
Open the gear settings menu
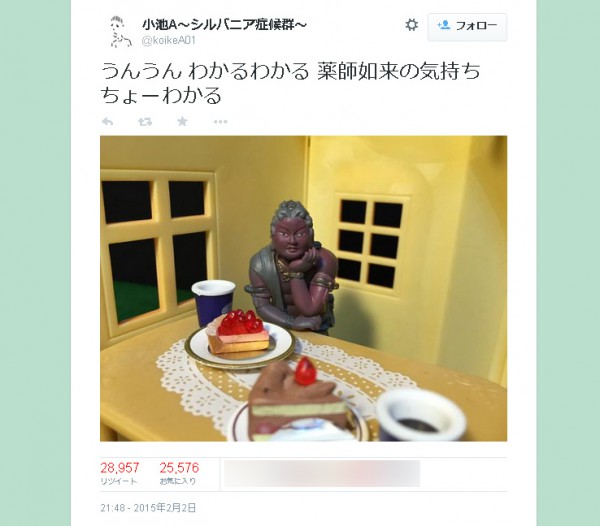411,25
